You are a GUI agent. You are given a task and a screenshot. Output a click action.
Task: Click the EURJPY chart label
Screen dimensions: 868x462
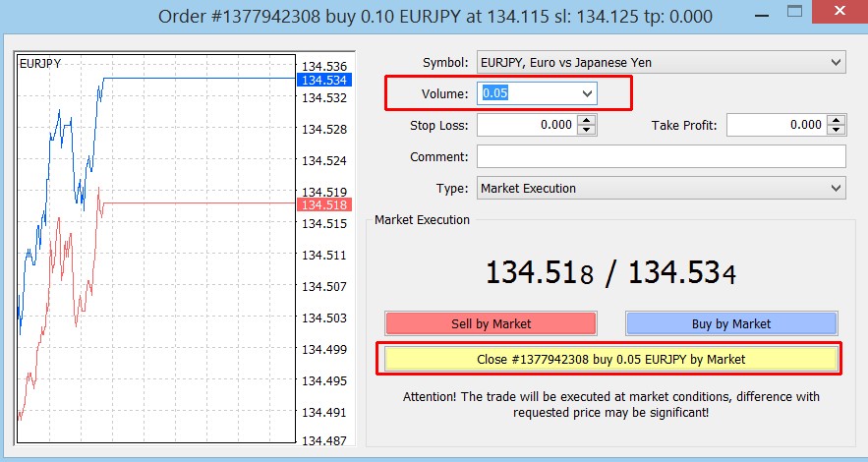[40, 64]
